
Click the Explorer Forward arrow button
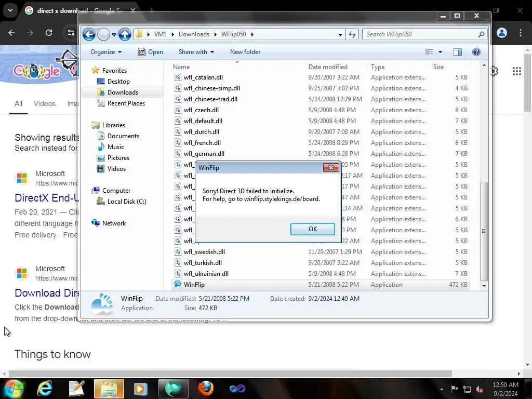coord(103,34)
